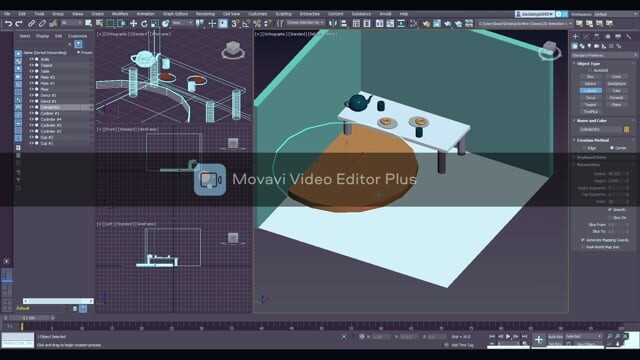Click the Mirror tool icon
Image resolution: width=640 pixels, height=360 pixels.
[x=333, y=24]
